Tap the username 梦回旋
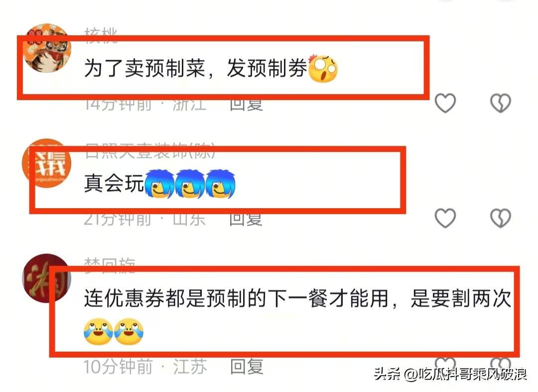This screenshot has height=392, width=538. (x=110, y=266)
